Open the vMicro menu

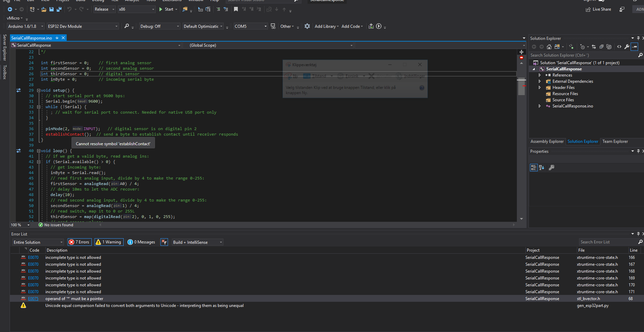15,18
